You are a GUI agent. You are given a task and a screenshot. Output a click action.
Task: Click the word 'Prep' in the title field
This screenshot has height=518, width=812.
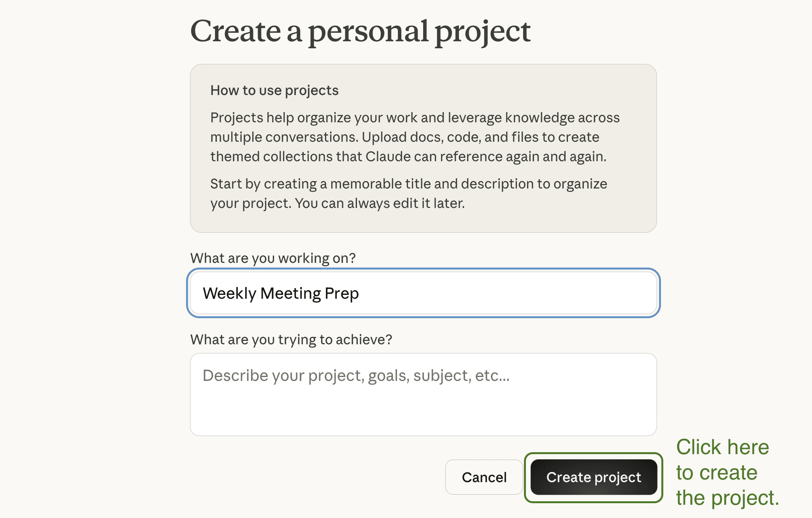(341, 293)
